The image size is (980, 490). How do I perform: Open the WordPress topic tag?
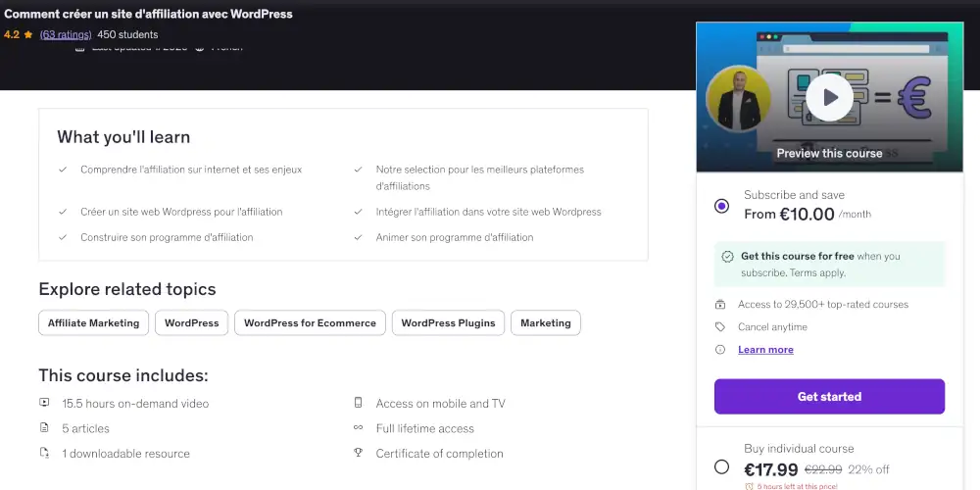[x=191, y=323]
